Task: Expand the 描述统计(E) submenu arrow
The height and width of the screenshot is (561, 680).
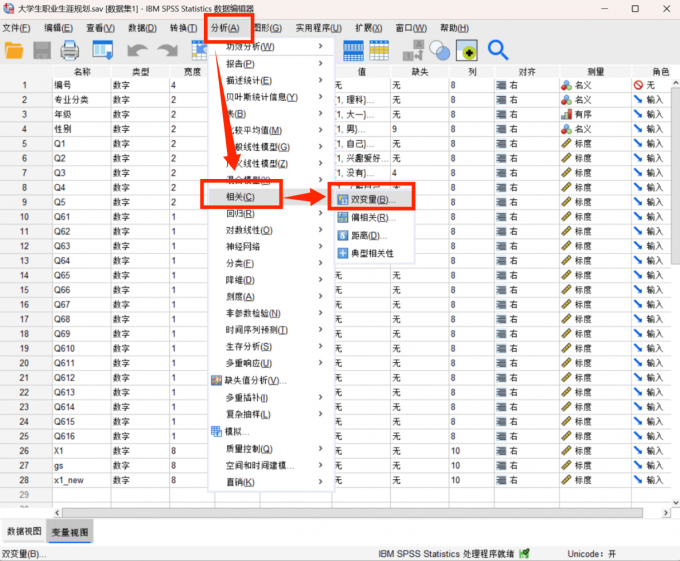Action: (320, 80)
